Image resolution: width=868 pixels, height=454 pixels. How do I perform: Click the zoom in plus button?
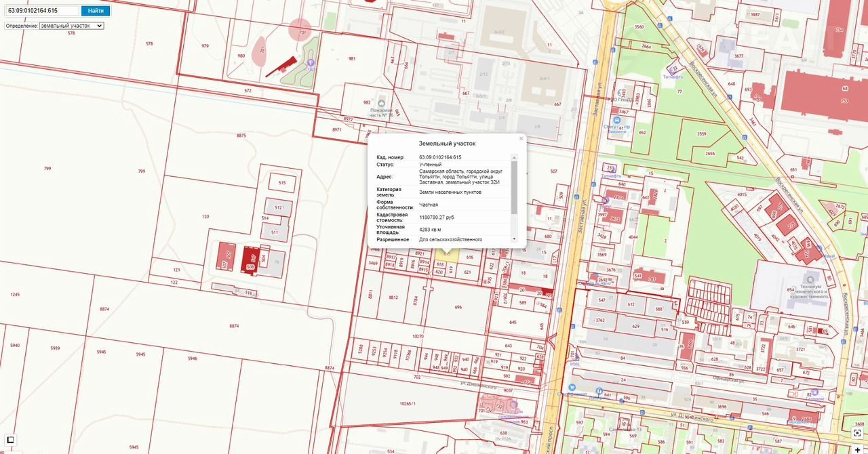click(857, 449)
